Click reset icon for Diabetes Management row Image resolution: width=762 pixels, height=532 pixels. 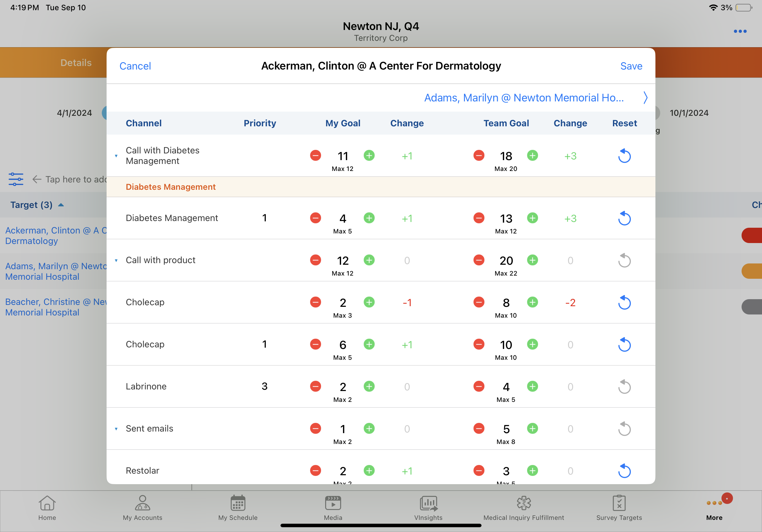(624, 218)
